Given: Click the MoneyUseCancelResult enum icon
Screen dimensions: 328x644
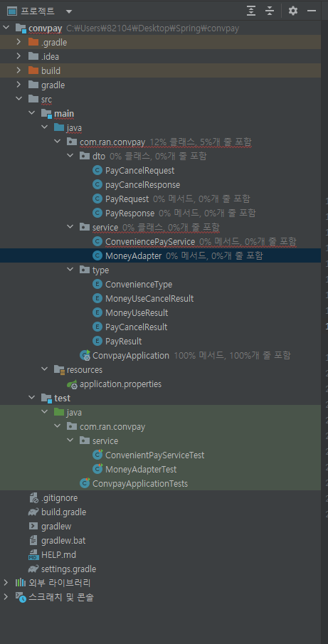Looking at the screenshot, I should (x=97, y=299).
